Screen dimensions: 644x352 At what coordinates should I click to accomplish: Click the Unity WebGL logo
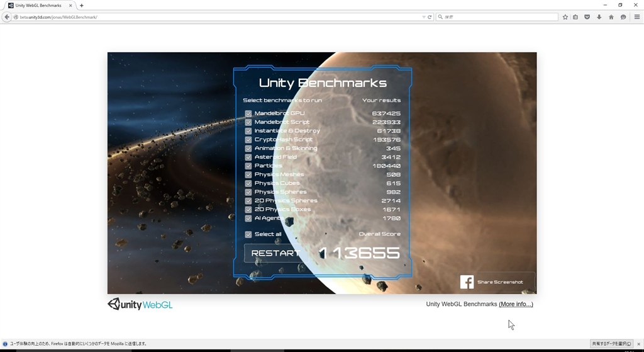pyautogui.click(x=140, y=304)
